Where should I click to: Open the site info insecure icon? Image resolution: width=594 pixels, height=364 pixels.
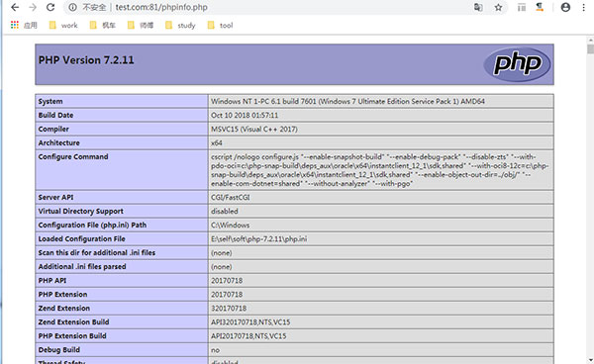point(72,7)
